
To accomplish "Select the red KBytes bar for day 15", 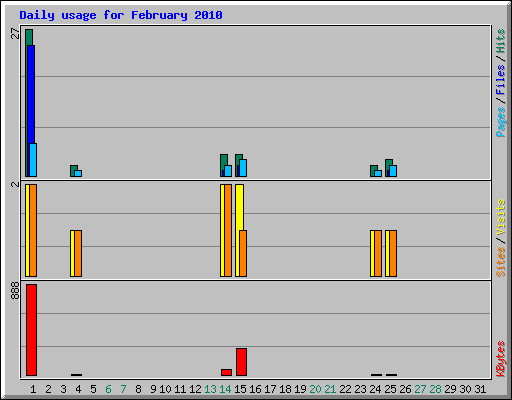I will click(241, 362).
